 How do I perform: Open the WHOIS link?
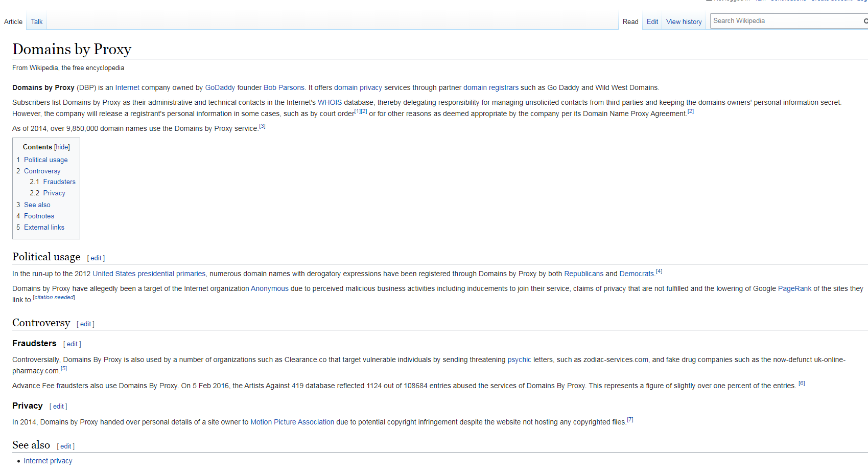point(330,103)
